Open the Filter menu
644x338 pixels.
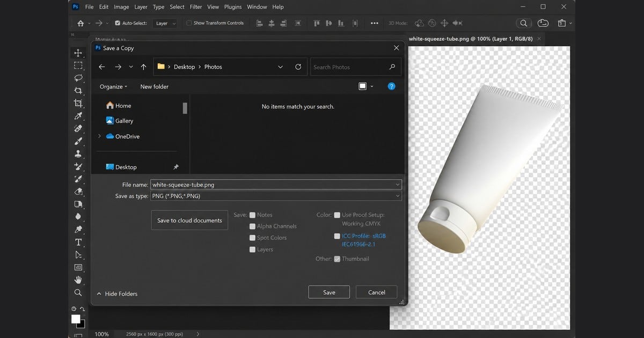click(x=196, y=7)
